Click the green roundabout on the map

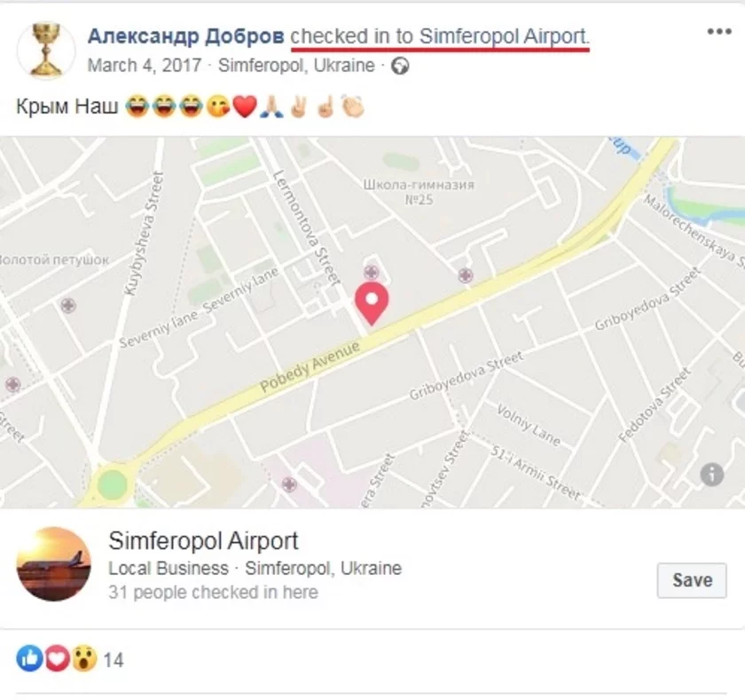point(113,484)
